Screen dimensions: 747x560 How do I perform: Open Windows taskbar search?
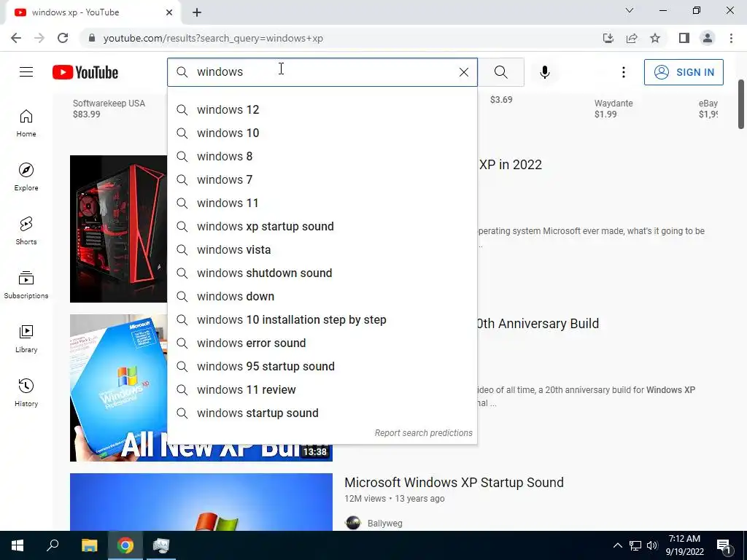[53, 545]
